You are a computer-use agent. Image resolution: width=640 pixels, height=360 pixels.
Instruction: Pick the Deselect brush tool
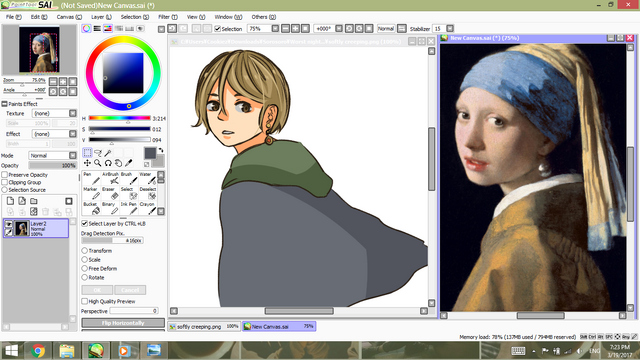point(148,193)
